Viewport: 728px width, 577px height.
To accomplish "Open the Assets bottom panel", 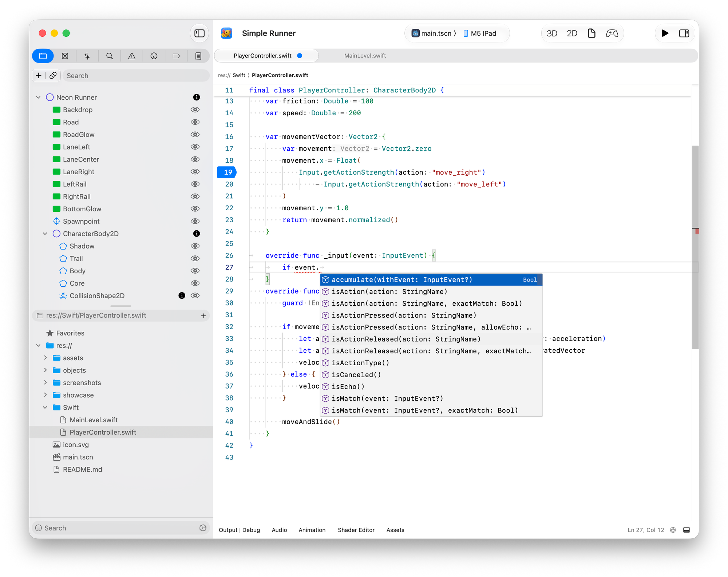I will [395, 530].
